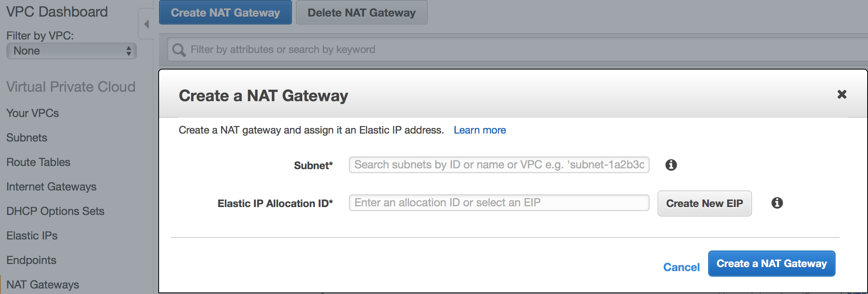Go to Subnets in the sidebar

(27, 138)
